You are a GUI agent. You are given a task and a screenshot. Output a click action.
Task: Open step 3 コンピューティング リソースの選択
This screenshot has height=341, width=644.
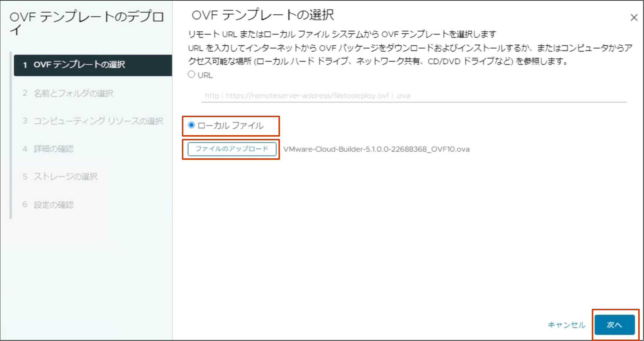point(93,121)
